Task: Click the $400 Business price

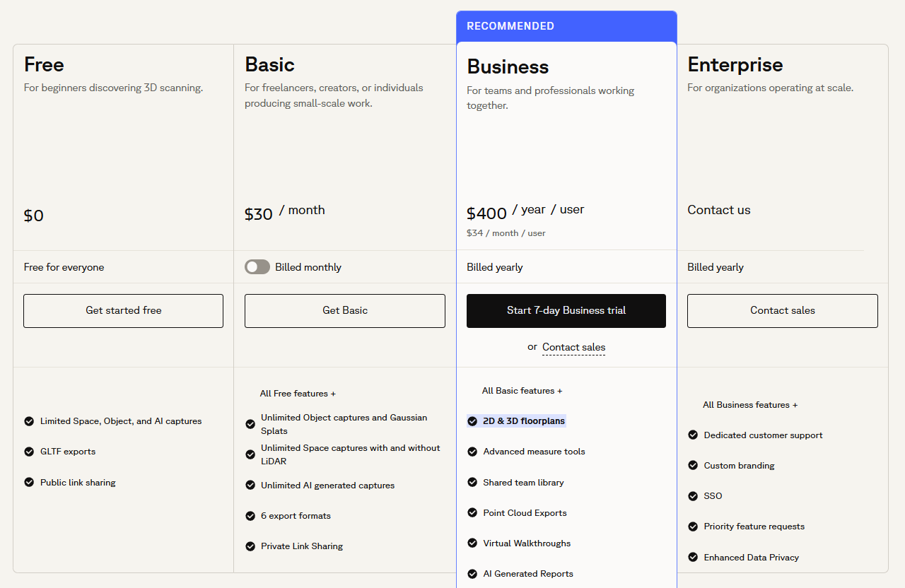Action: (486, 213)
